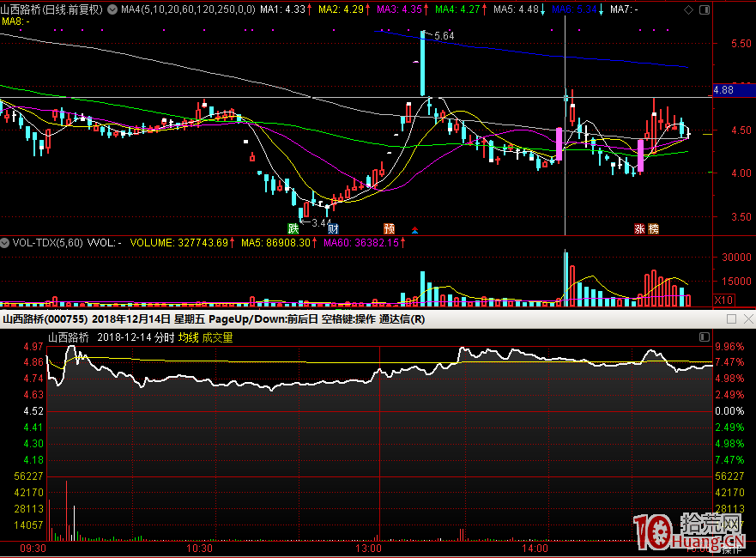Click the 操作 button at bottom right
Viewport: 756px width, 558px height.
[x=732, y=549]
